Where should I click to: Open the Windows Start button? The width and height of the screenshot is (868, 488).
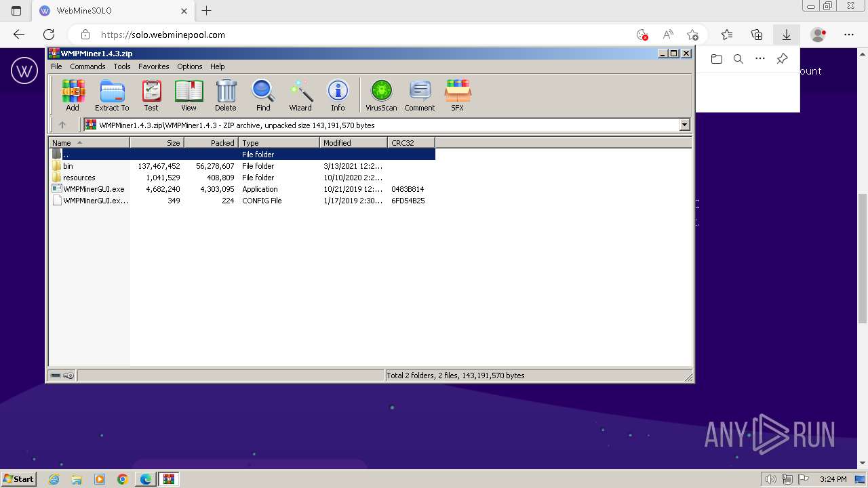[18, 479]
